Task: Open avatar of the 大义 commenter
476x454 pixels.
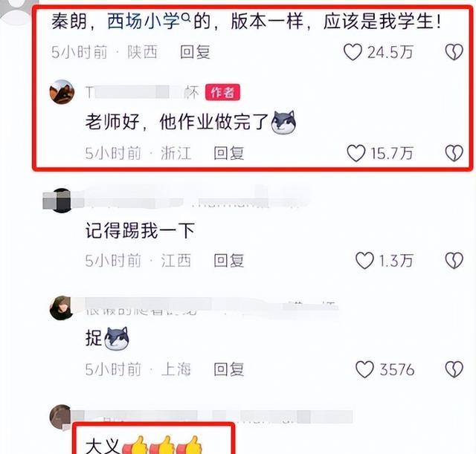Action: pyautogui.click(x=62, y=417)
